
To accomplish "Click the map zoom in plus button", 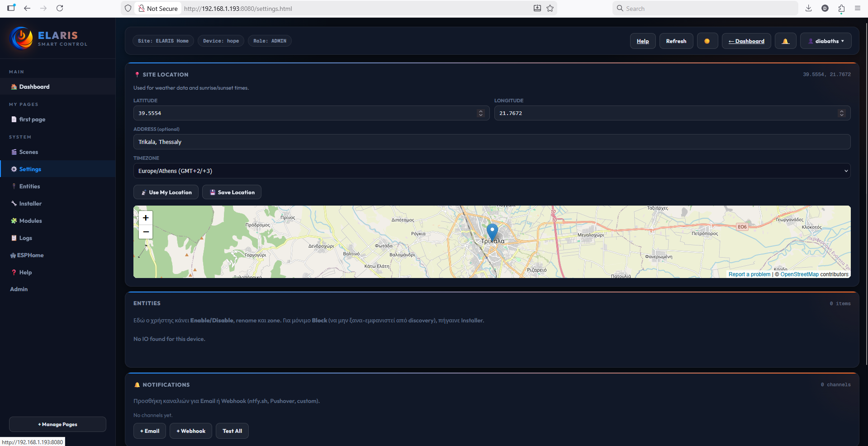I will click(146, 218).
